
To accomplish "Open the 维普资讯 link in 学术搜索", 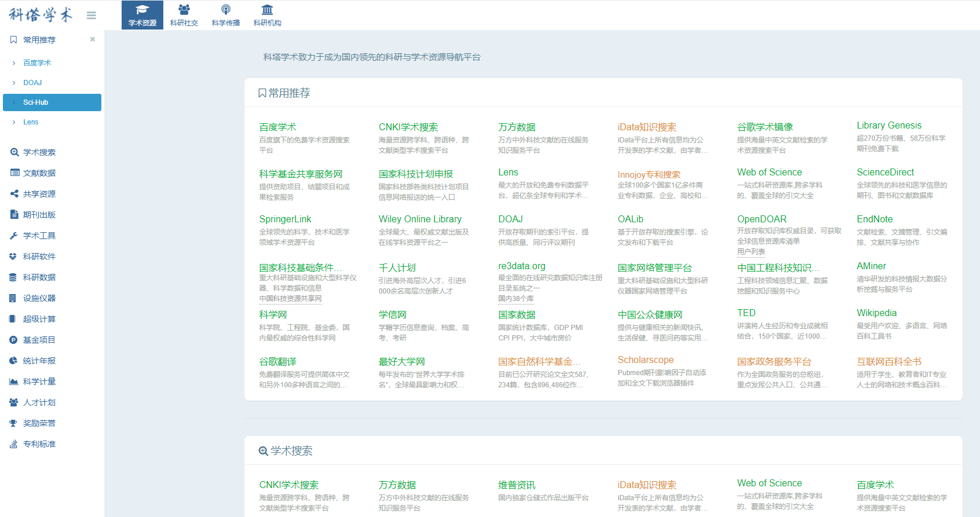I will 517,485.
